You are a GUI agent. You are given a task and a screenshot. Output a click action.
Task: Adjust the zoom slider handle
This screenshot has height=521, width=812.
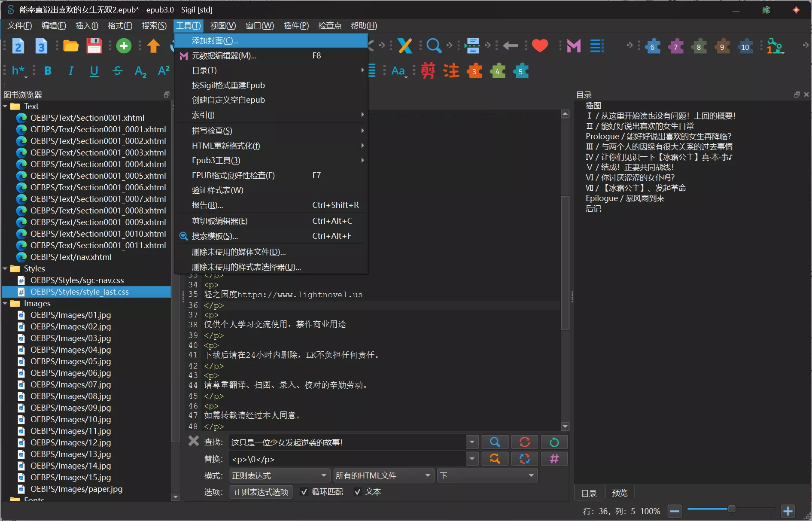click(731, 509)
